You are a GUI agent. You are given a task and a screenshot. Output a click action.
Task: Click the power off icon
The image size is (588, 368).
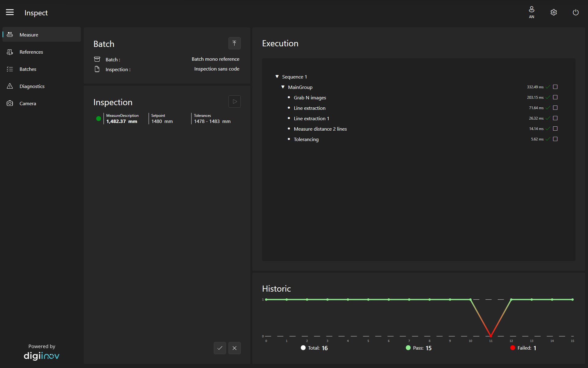click(575, 12)
